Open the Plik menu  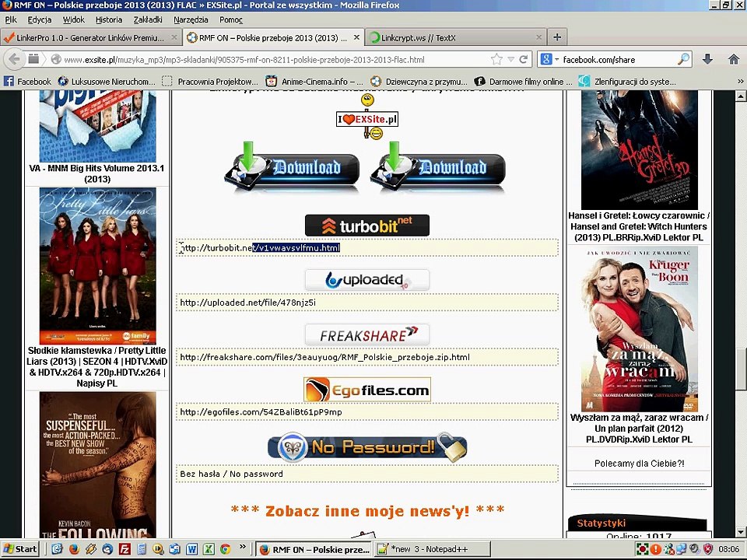pyautogui.click(x=10, y=19)
